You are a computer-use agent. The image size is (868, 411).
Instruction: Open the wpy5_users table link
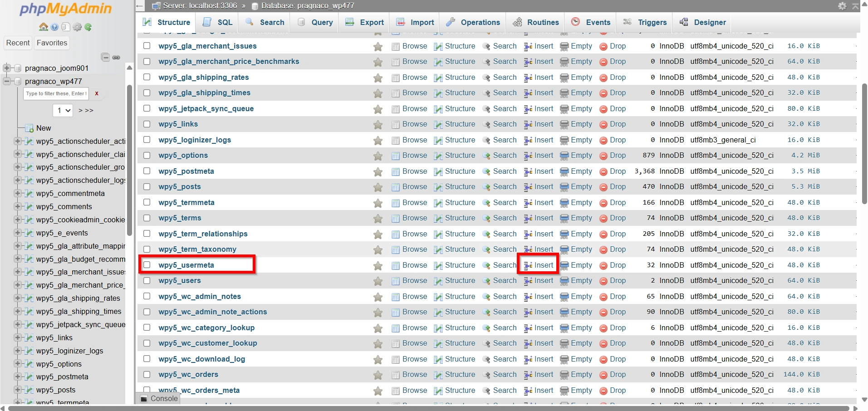tap(180, 281)
